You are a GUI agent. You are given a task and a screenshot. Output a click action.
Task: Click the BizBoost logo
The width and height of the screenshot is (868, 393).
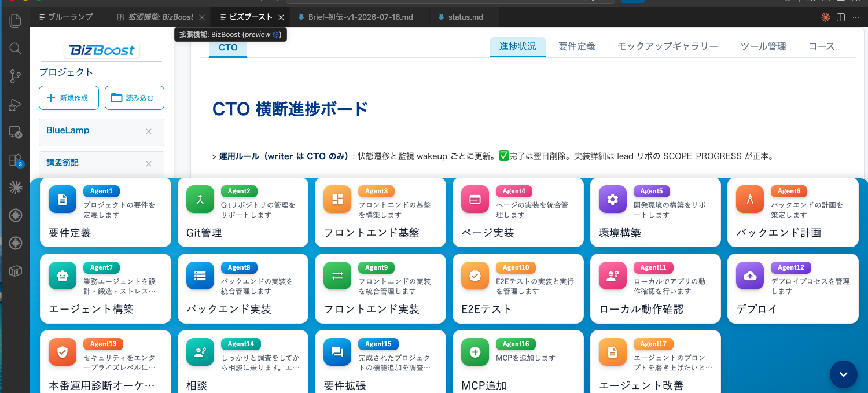click(102, 50)
